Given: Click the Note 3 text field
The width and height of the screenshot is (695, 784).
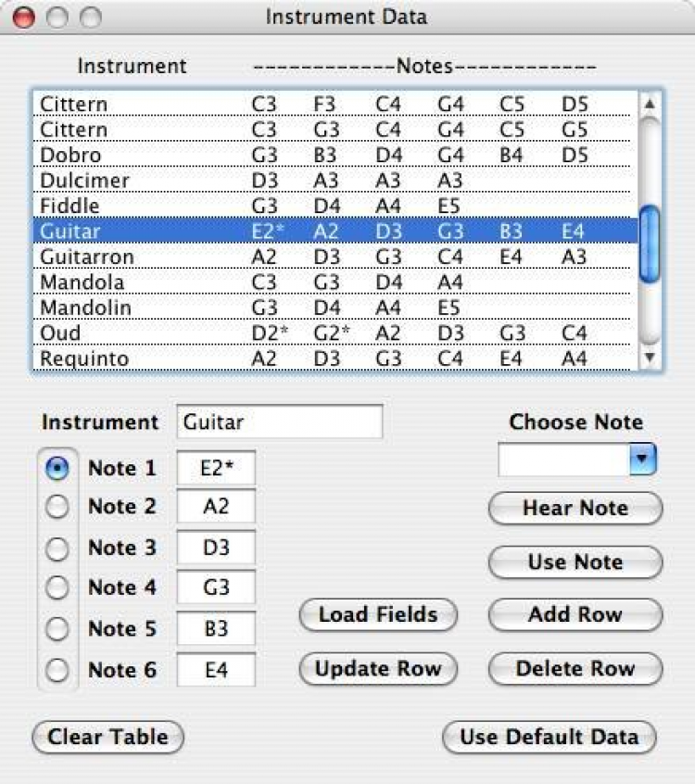Looking at the screenshot, I should pyautogui.click(x=216, y=548).
